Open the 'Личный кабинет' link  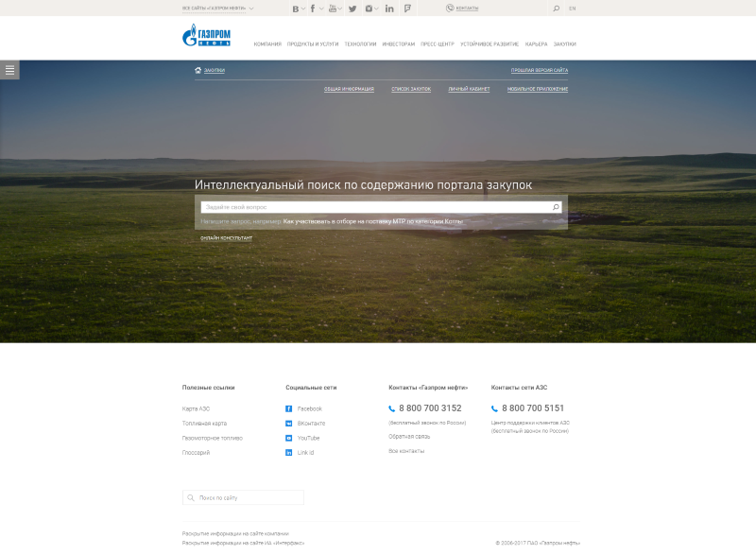coord(469,89)
